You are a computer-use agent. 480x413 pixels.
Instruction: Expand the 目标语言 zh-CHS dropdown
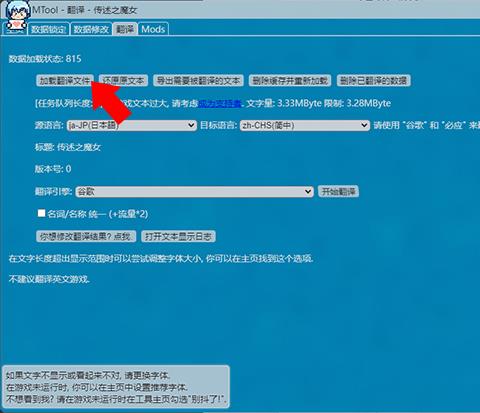305,125
